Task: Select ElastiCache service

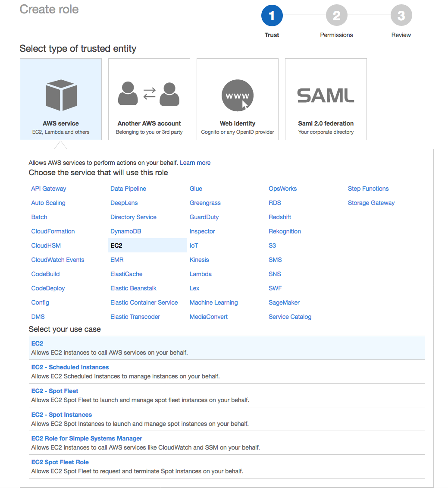Action: point(126,274)
